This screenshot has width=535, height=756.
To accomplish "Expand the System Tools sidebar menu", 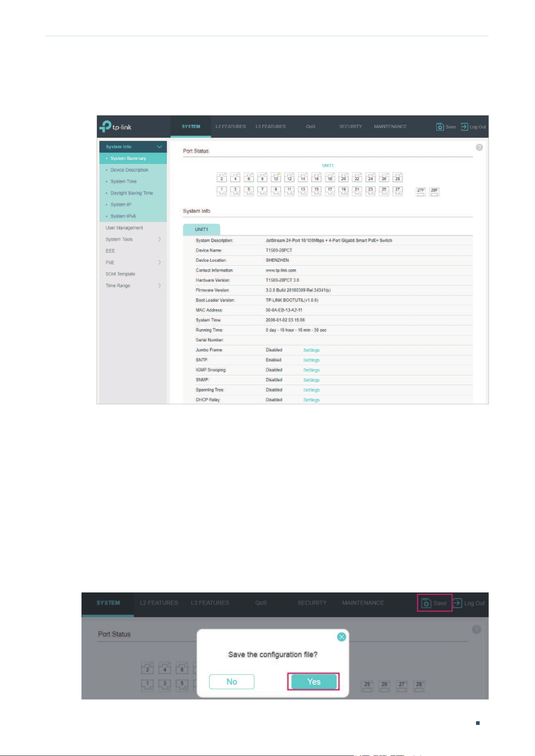I will tap(160, 239).
